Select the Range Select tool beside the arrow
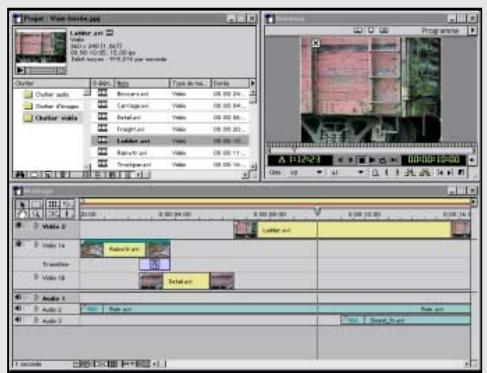The height and width of the screenshot is (373, 487). click(x=37, y=204)
